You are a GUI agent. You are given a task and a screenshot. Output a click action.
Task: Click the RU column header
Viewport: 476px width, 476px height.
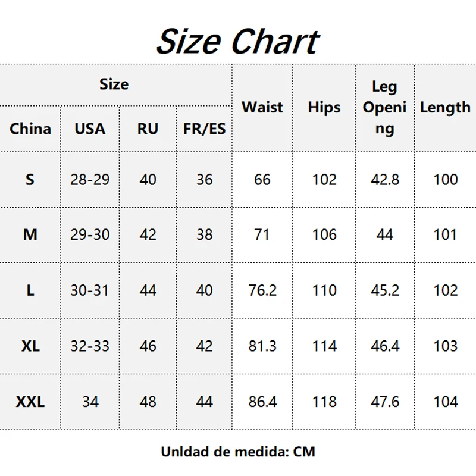148,129
